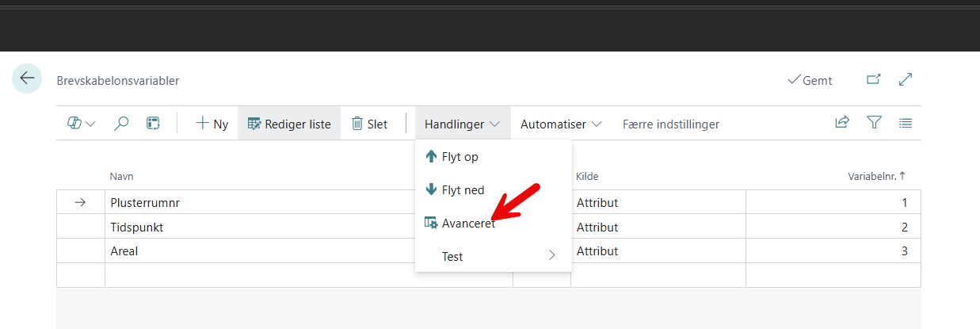Open the search magnifier icon

pyautogui.click(x=121, y=124)
